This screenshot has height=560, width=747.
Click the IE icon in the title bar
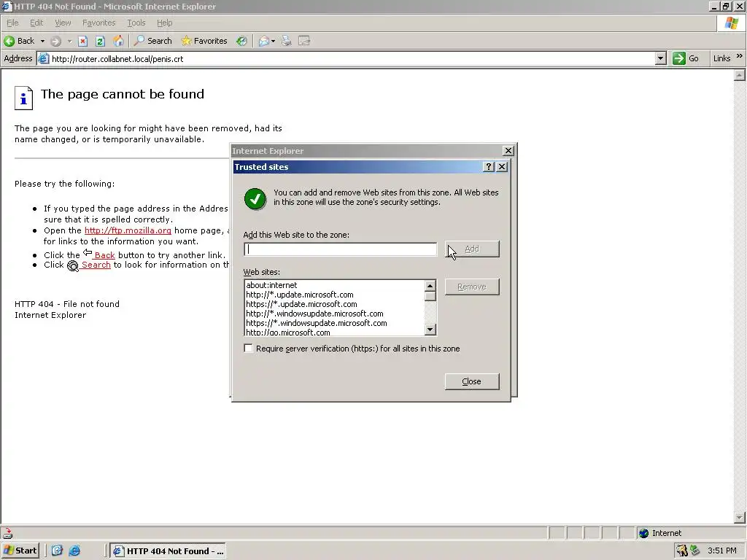6,6
